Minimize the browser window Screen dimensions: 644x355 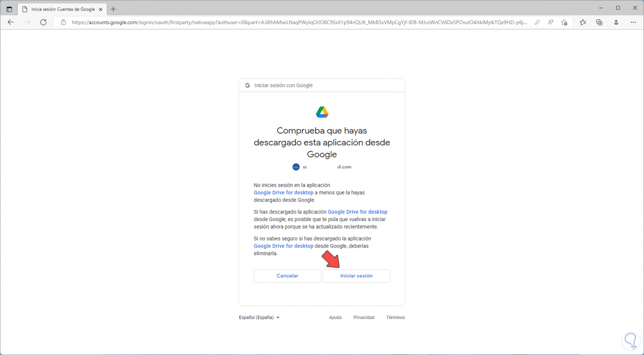pyautogui.click(x=601, y=8)
